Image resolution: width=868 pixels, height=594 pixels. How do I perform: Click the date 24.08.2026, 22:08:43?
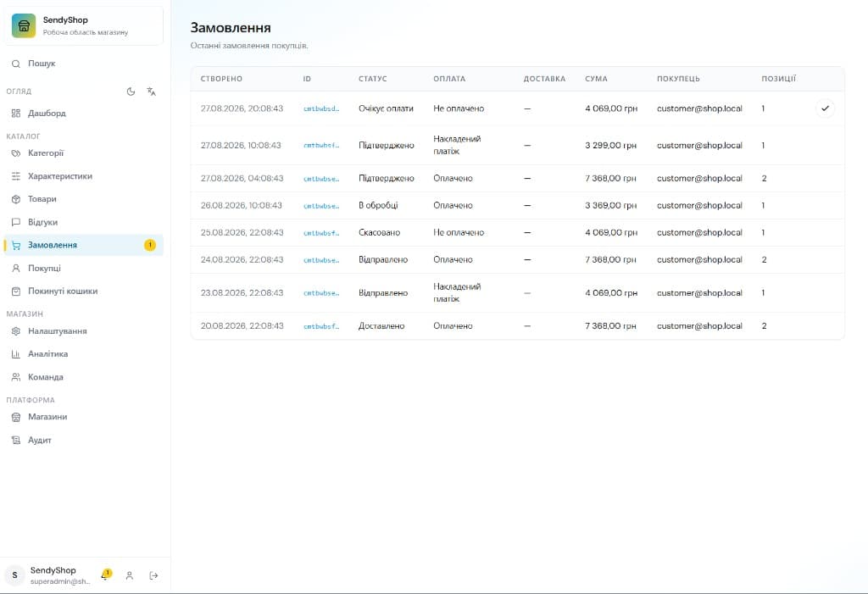tap(242, 259)
